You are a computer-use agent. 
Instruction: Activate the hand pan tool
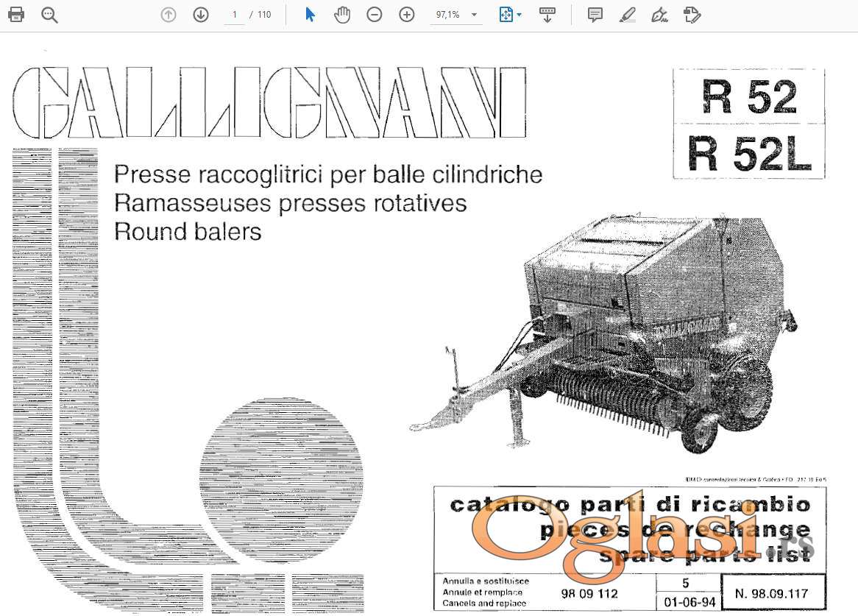[x=342, y=15]
